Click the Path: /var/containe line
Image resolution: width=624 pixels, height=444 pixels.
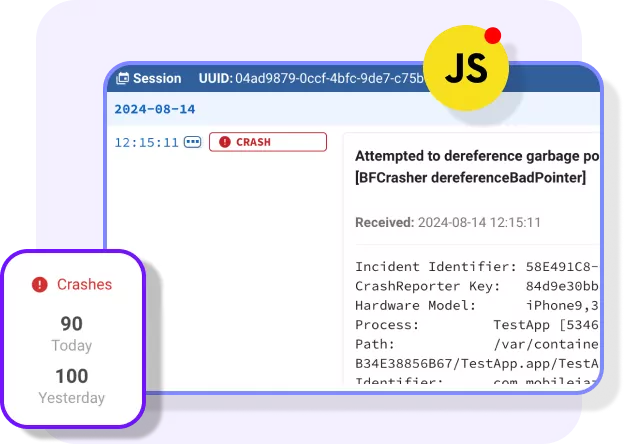(x=477, y=344)
